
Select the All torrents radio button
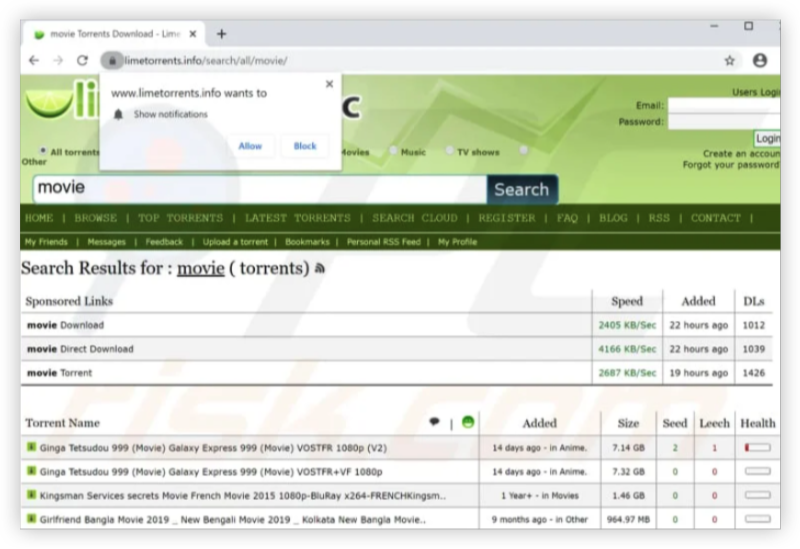coord(43,151)
